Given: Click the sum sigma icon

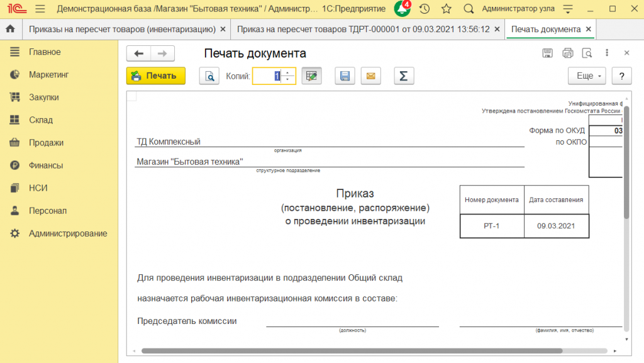Looking at the screenshot, I should pyautogui.click(x=404, y=76).
